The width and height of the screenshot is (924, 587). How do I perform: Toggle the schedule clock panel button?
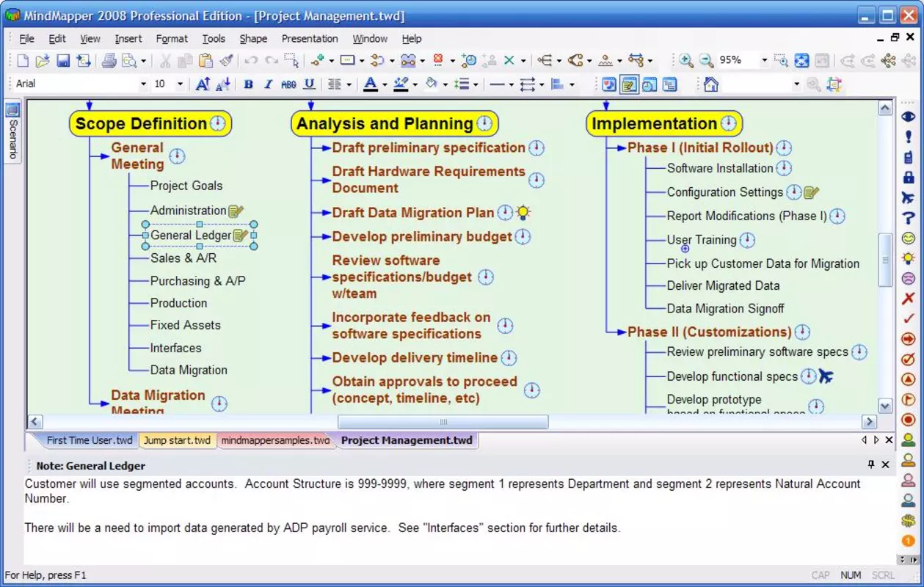[650, 84]
